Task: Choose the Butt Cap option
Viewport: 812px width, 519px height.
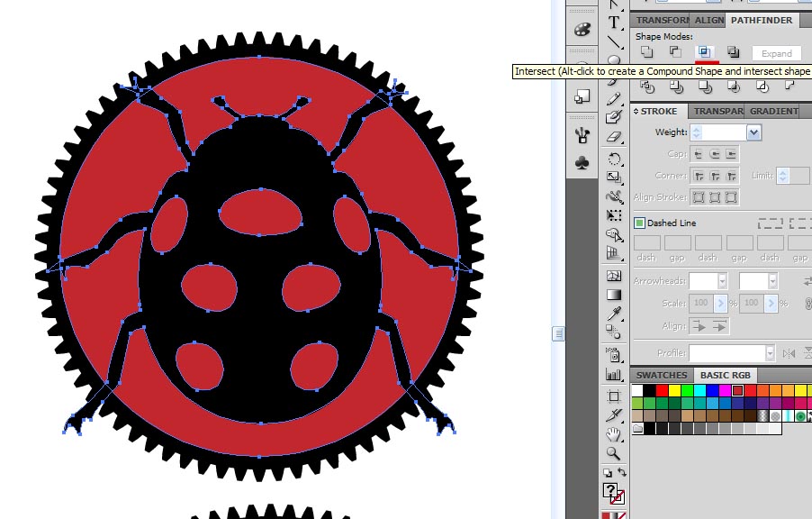Action: (x=699, y=154)
